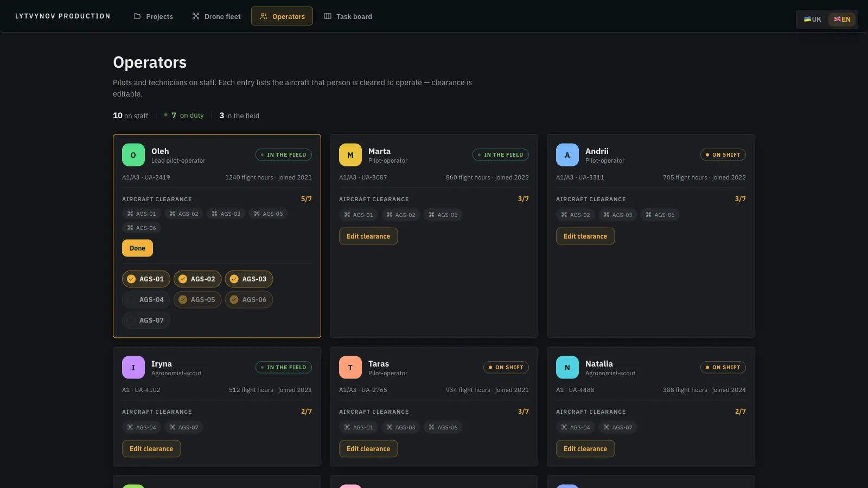Click Andrii's blue avatar icon
Screen dimensions: 868x488
[x=567, y=155]
